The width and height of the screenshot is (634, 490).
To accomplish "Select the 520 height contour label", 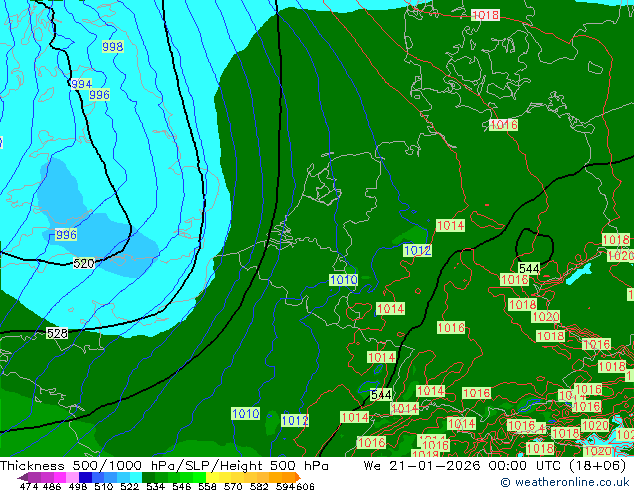I will [84, 264].
